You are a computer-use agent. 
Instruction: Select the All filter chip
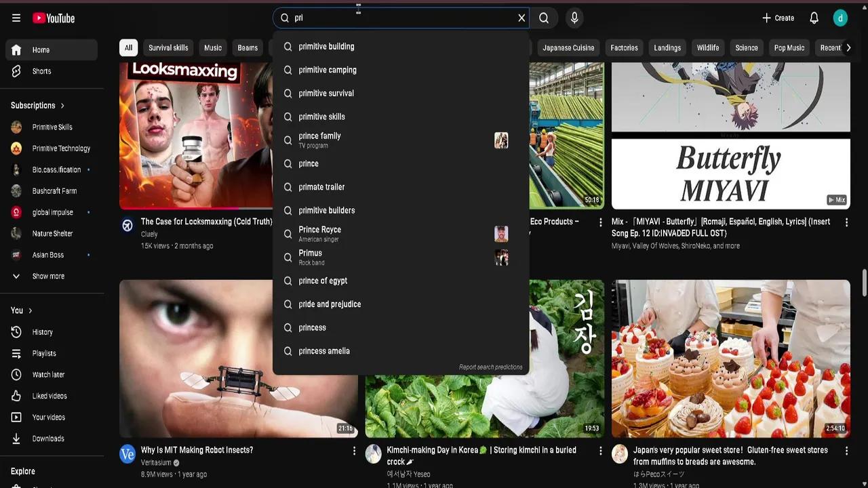128,47
